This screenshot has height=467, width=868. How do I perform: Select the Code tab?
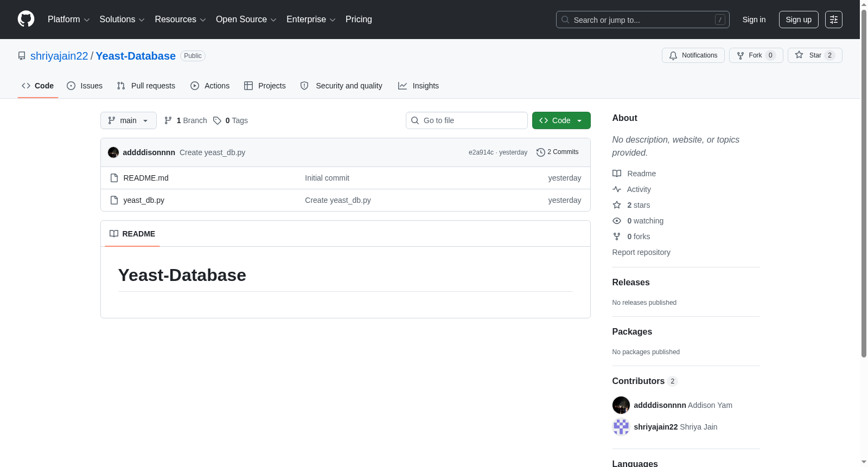coord(38,86)
